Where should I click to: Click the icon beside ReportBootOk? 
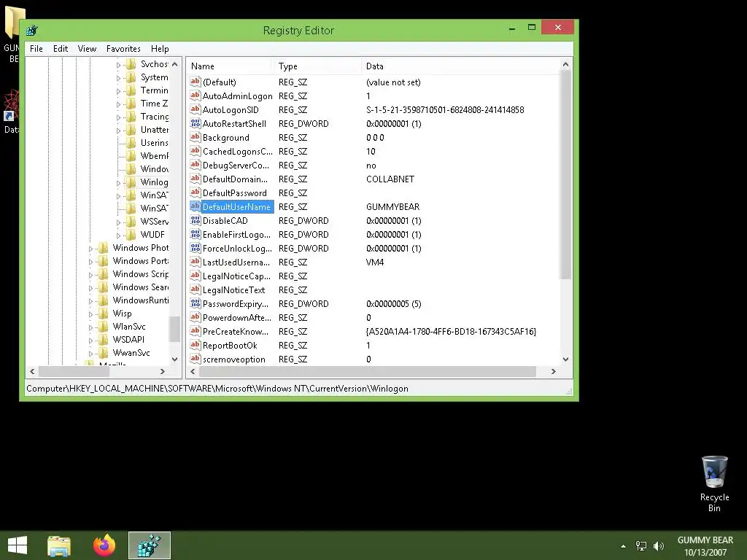[195, 345]
